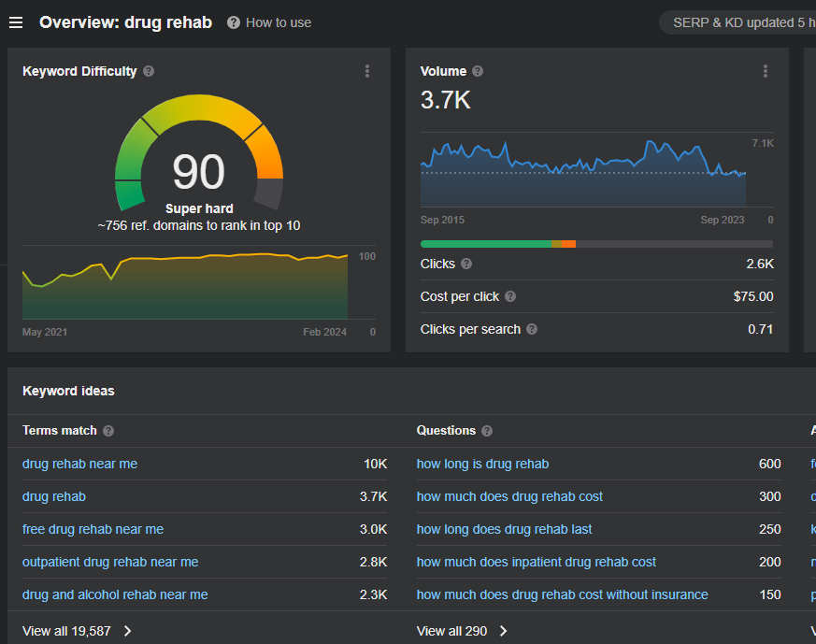This screenshot has height=644, width=816.
Task: Click the SERP & KD updated status badge
Action: 739,22
